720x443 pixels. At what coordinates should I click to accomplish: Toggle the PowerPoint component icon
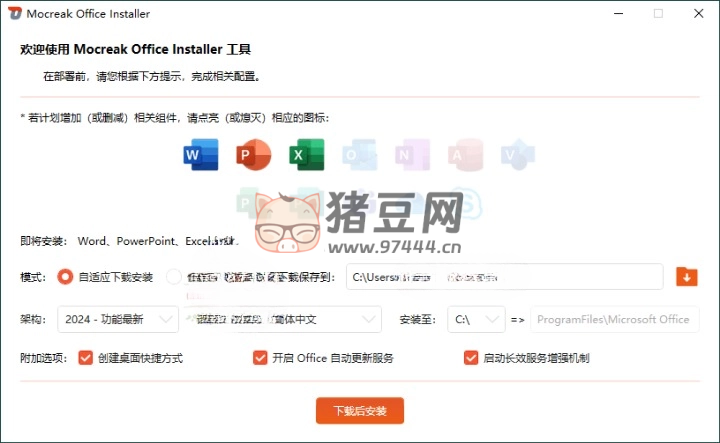253,155
